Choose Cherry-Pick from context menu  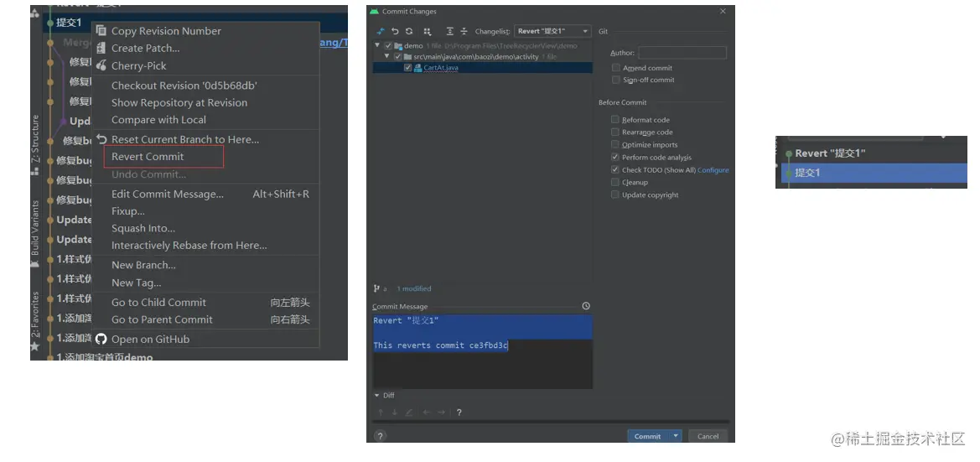coord(205,65)
